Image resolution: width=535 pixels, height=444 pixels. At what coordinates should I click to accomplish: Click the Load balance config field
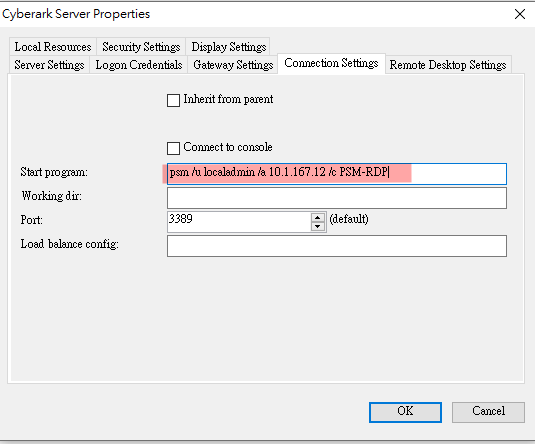pos(337,246)
